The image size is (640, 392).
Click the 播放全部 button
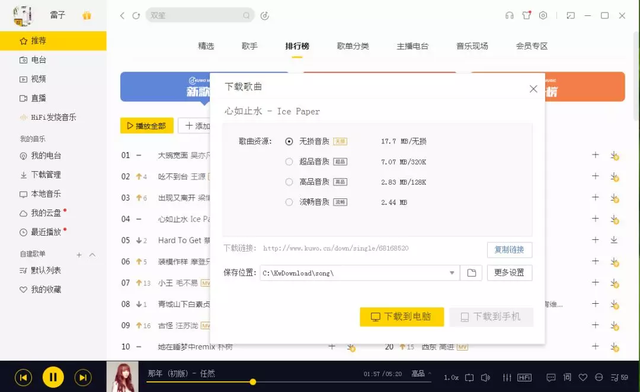[x=147, y=126]
